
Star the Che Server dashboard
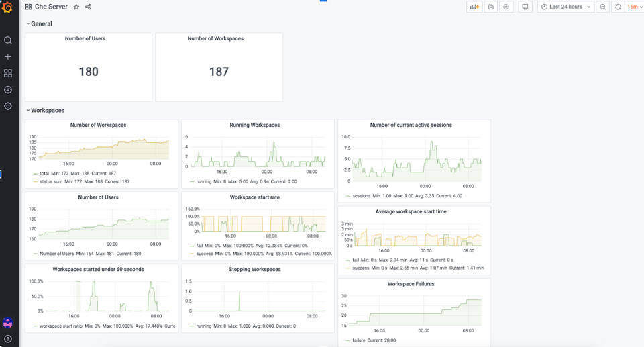tap(76, 7)
